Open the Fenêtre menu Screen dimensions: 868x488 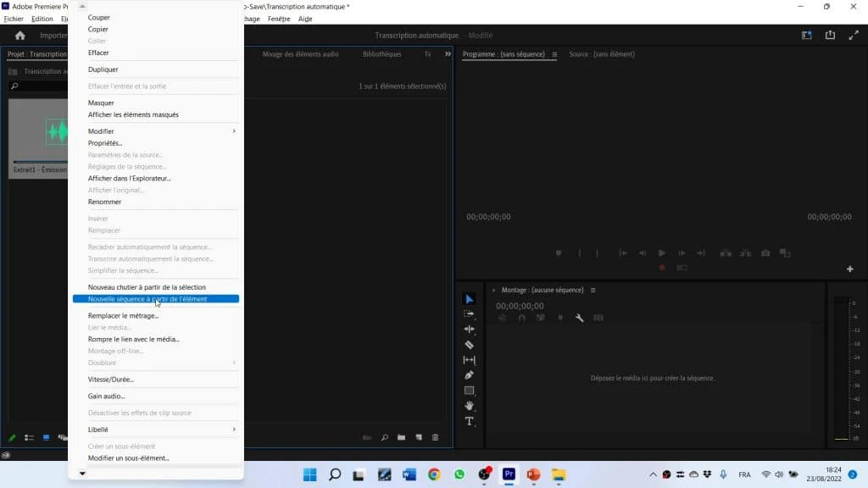[279, 19]
